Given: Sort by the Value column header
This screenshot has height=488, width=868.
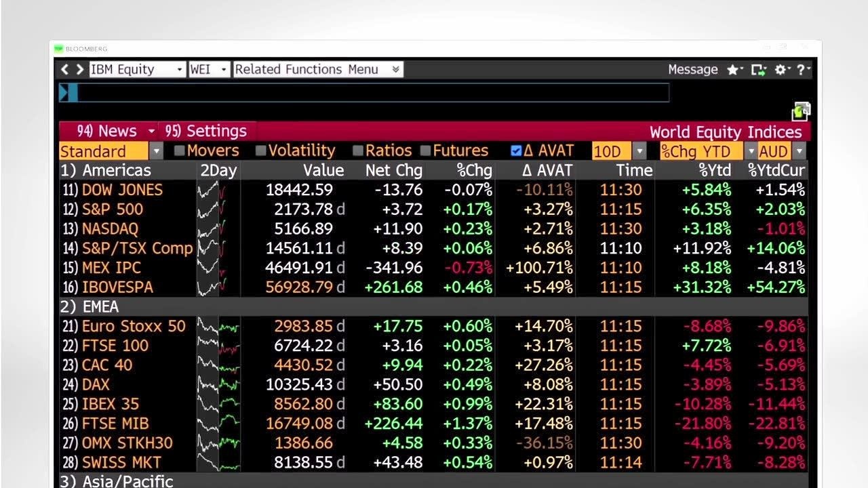Looking at the screenshot, I should pos(323,171).
